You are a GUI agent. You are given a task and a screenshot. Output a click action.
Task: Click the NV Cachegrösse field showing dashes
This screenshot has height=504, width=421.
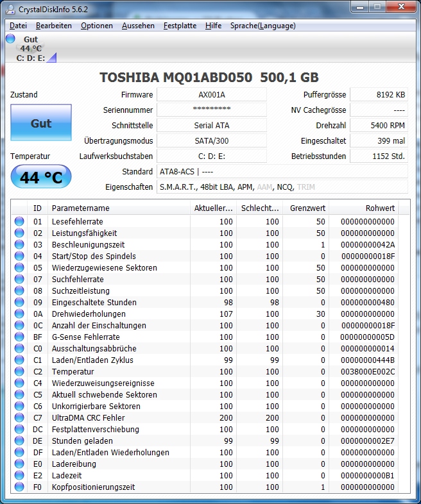pos(379,110)
